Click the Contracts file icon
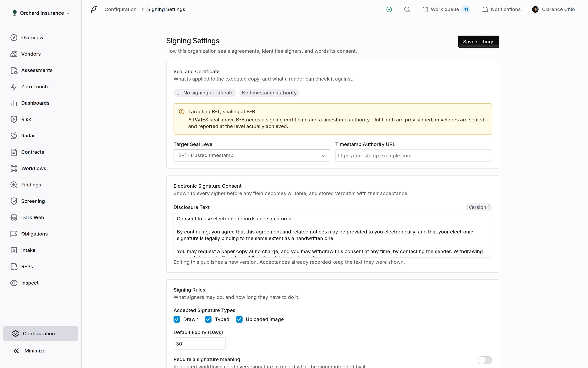The image size is (588, 368). point(14,152)
